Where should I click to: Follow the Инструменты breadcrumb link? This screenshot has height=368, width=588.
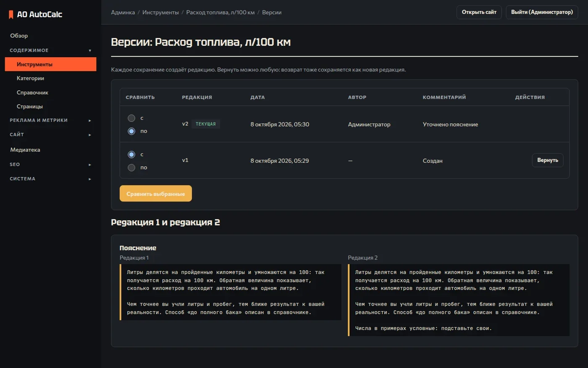click(160, 12)
